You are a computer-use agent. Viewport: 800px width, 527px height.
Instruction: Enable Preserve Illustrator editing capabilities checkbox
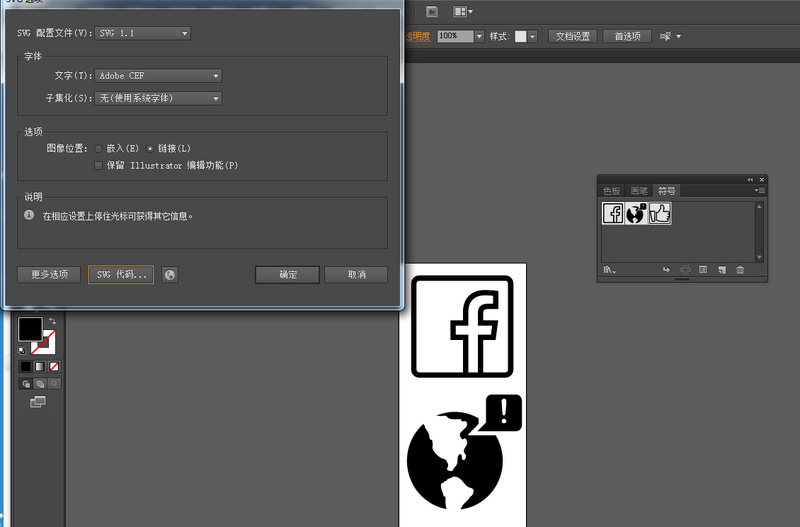click(x=98, y=165)
